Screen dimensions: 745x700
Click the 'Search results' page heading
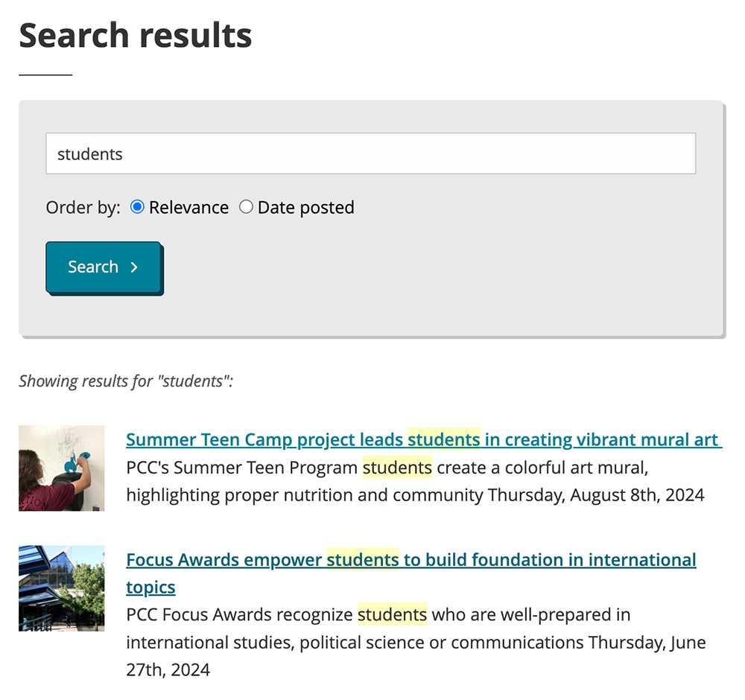pos(135,35)
